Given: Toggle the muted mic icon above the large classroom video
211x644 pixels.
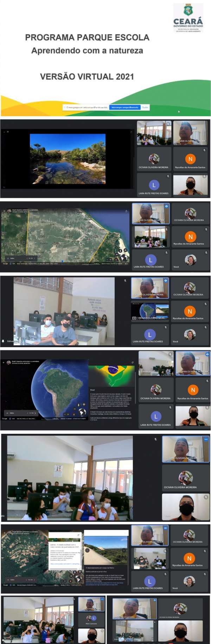Looking at the screenshot, I should pos(155,439).
